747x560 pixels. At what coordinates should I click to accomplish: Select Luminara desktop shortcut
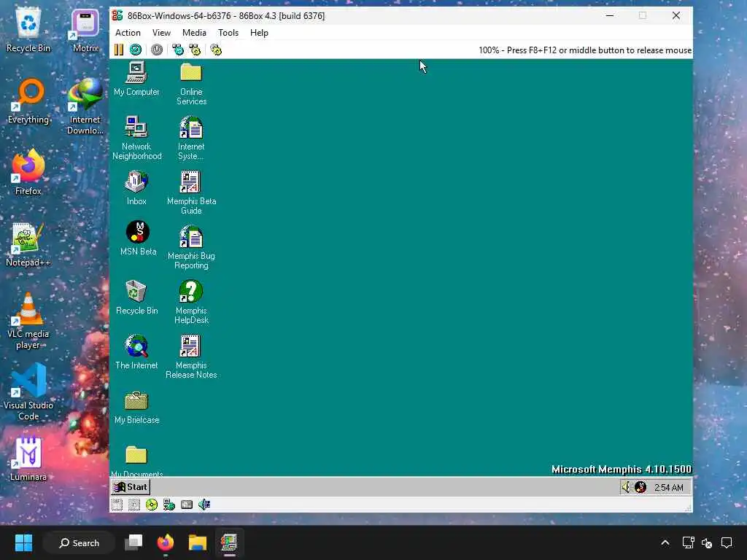pyautogui.click(x=28, y=459)
